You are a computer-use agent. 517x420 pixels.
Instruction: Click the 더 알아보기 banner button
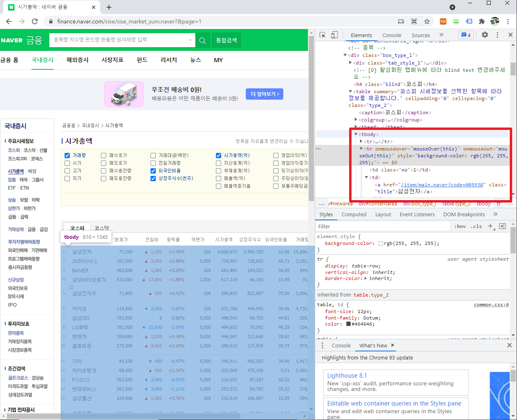point(265,94)
